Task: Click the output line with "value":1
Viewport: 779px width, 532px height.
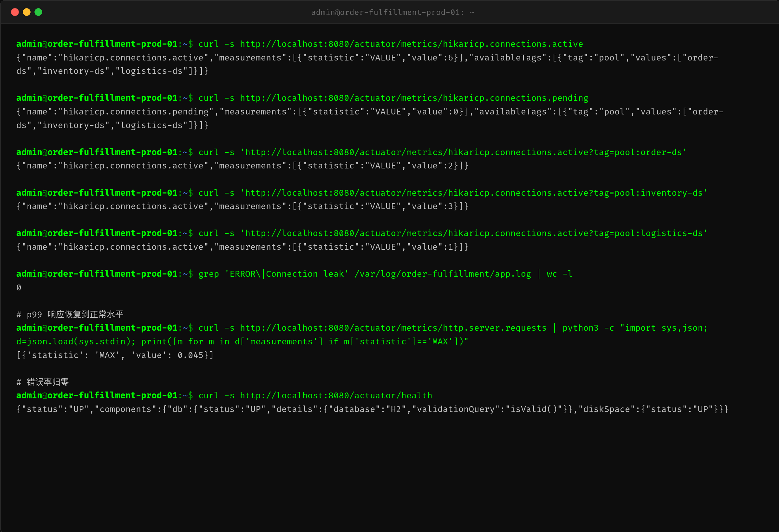Action: coord(242,247)
